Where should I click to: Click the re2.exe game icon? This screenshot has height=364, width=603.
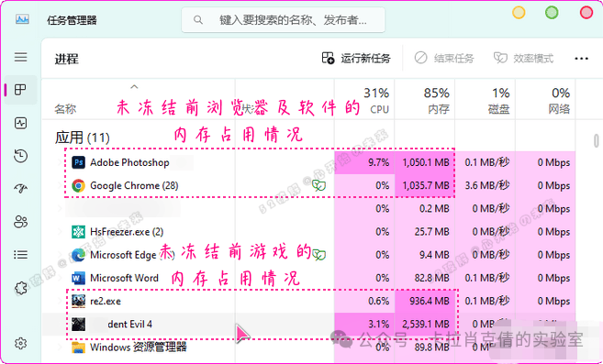(x=78, y=301)
